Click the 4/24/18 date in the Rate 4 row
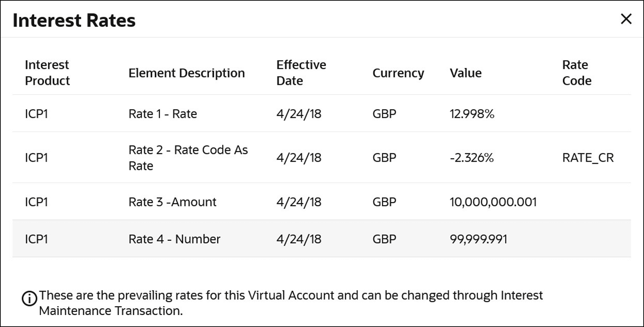Image resolution: width=644 pixels, height=327 pixels. (x=299, y=239)
